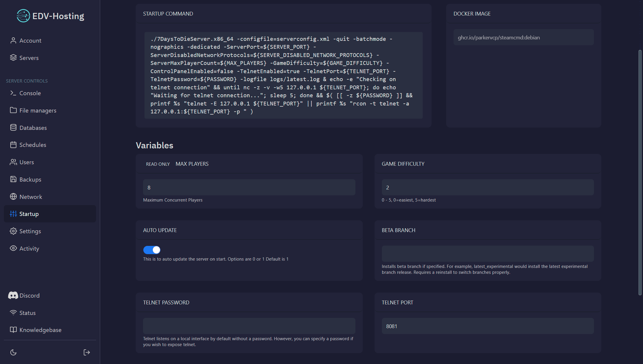Image resolution: width=643 pixels, height=364 pixels.
Task: Click the startup command text box
Action: click(x=283, y=75)
